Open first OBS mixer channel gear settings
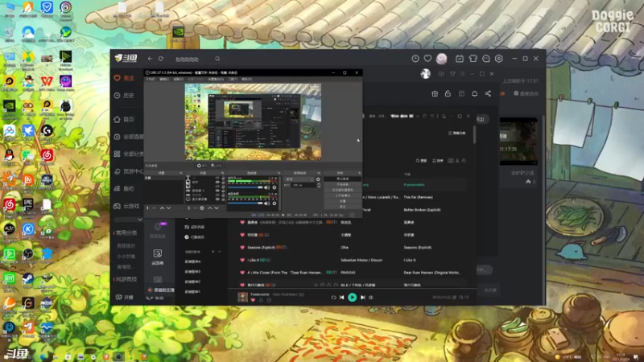 coord(275,187)
